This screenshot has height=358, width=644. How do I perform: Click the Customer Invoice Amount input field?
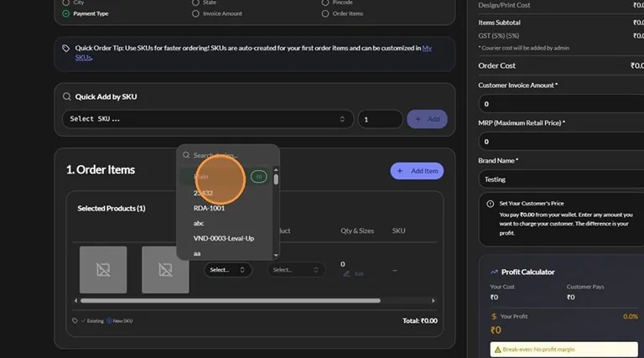561,104
